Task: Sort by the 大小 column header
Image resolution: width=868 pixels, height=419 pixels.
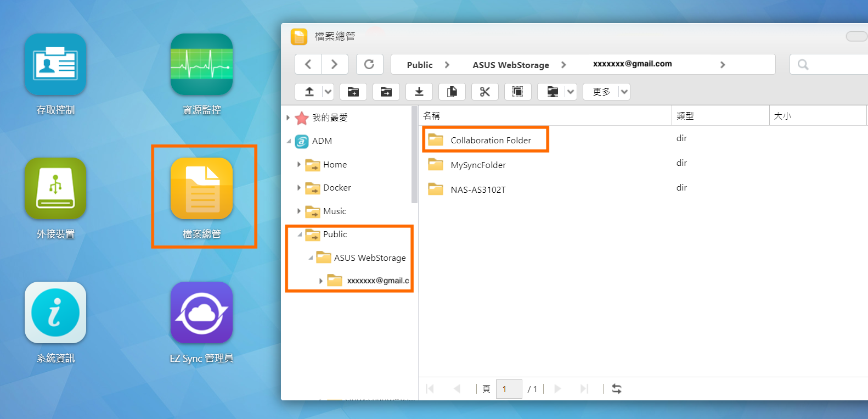Action: tap(818, 116)
